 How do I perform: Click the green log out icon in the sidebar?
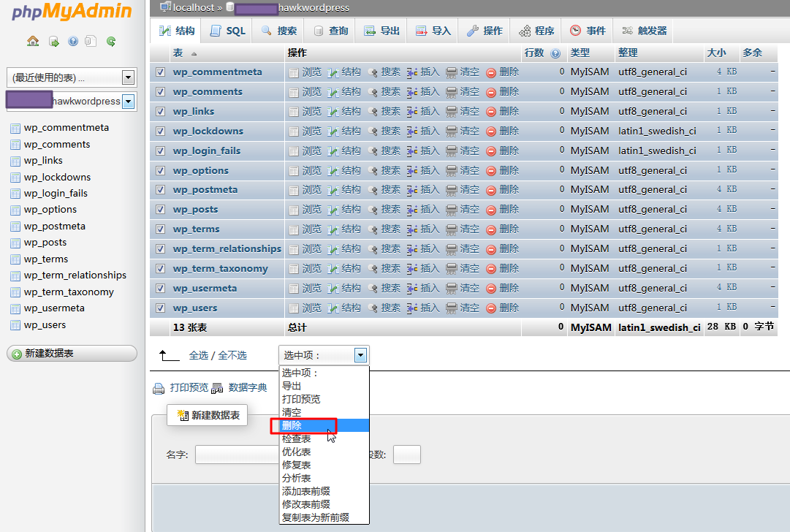point(54,42)
